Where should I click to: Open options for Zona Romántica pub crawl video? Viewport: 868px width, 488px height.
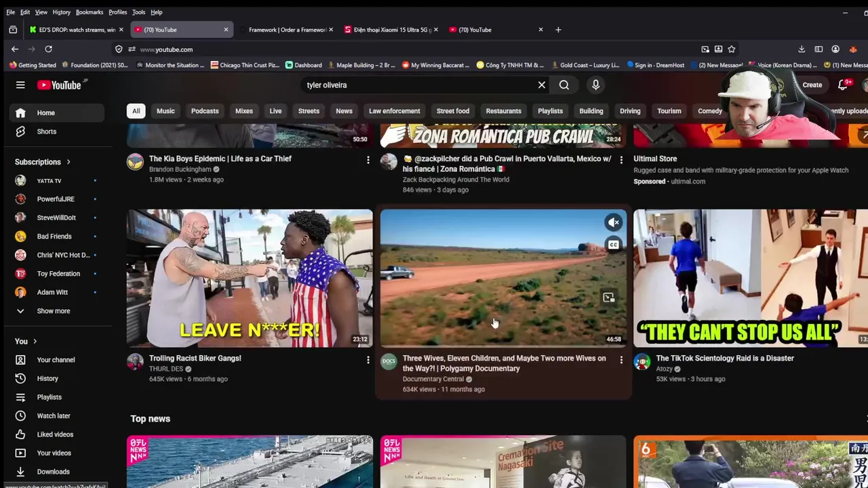[621, 160]
